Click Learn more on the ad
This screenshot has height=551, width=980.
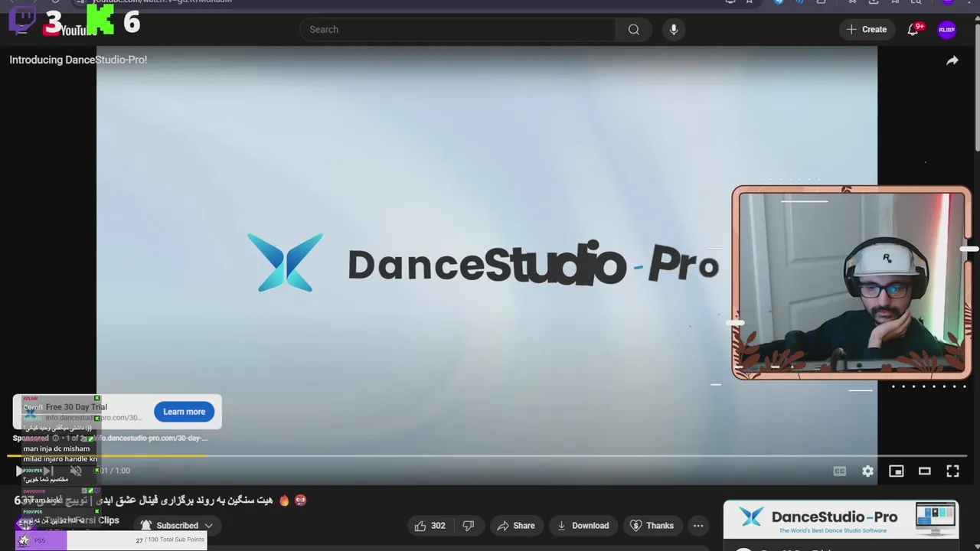[x=184, y=412]
